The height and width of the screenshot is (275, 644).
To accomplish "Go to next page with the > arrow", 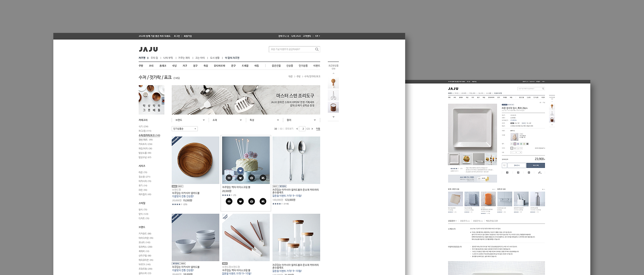I will (312, 129).
